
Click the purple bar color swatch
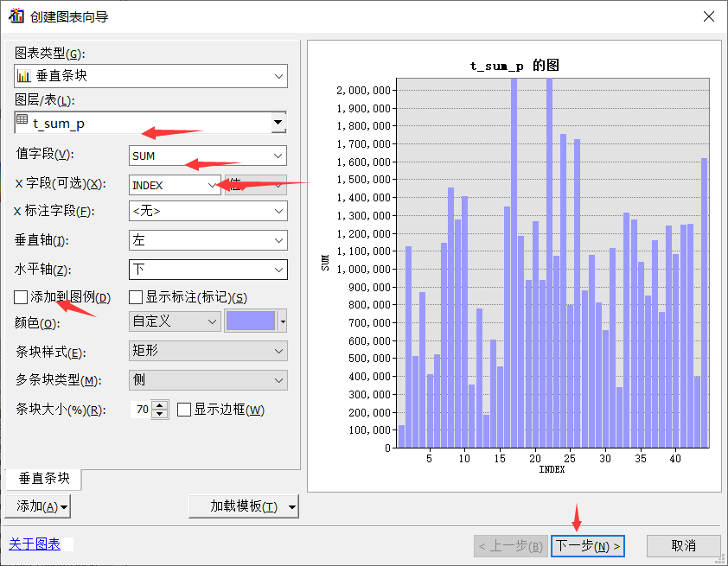251,321
